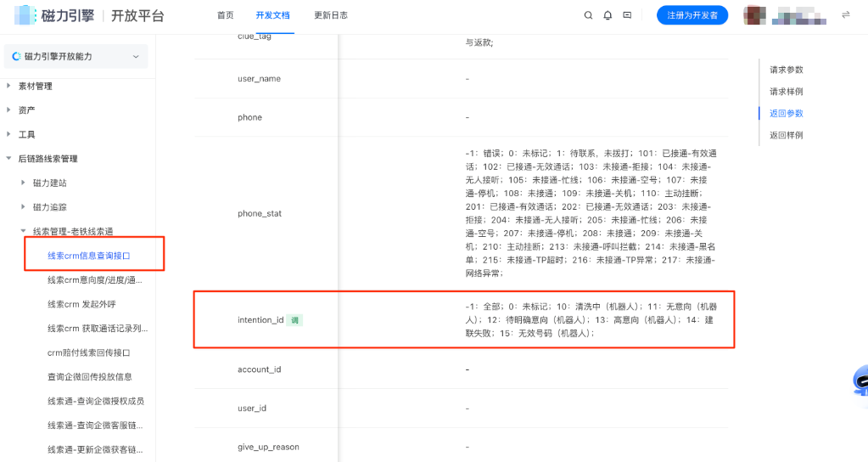868x462 pixels.
Task: Click the intention_id value description text
Action: pos(591,320)
